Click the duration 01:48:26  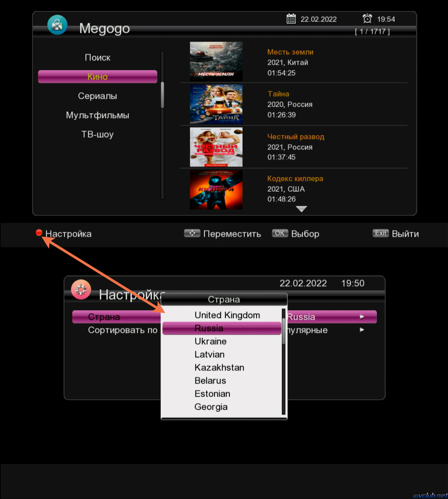coord(281,199)
